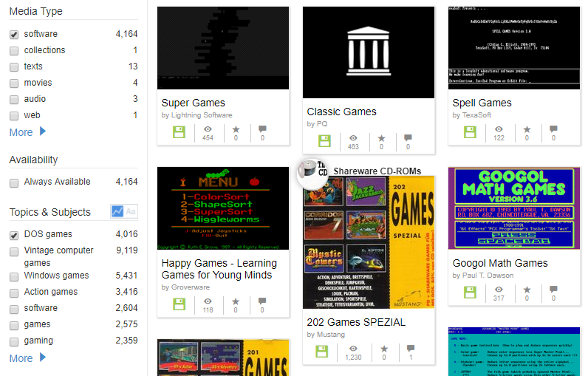Click the views eye icon on Happy Games
Viewport: 588px width, 376px height.
coord(208,301)
